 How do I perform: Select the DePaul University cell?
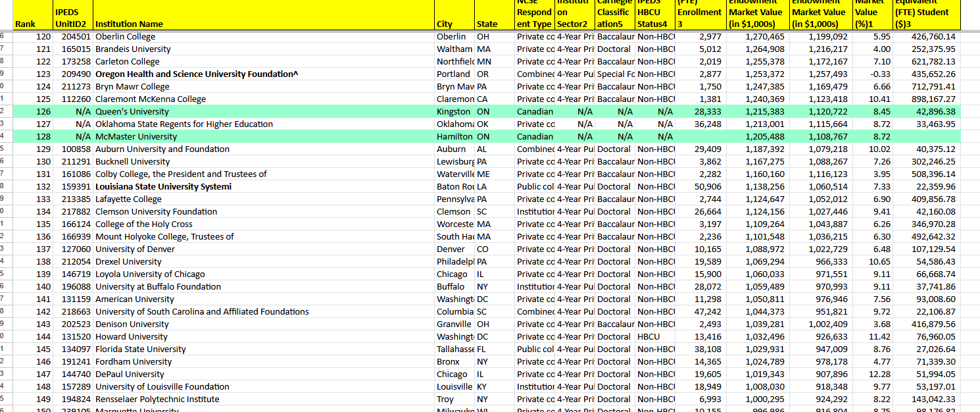coord(264,374)
